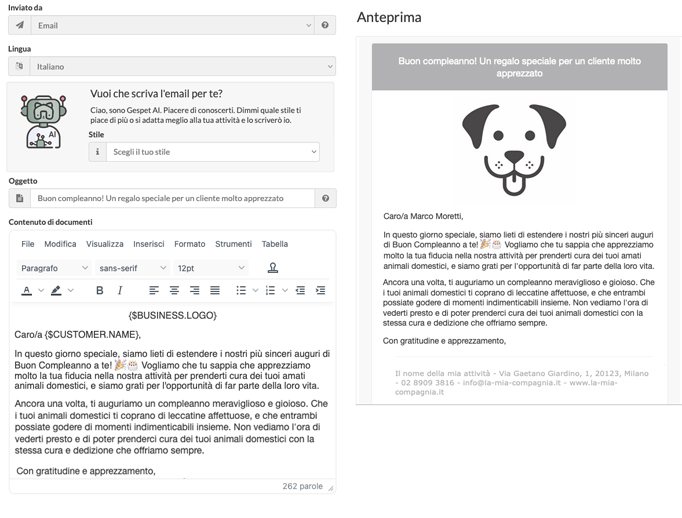Screen dimensions: 682x518
Task: Click the document icon beside Oggetto
Action: 20,198
